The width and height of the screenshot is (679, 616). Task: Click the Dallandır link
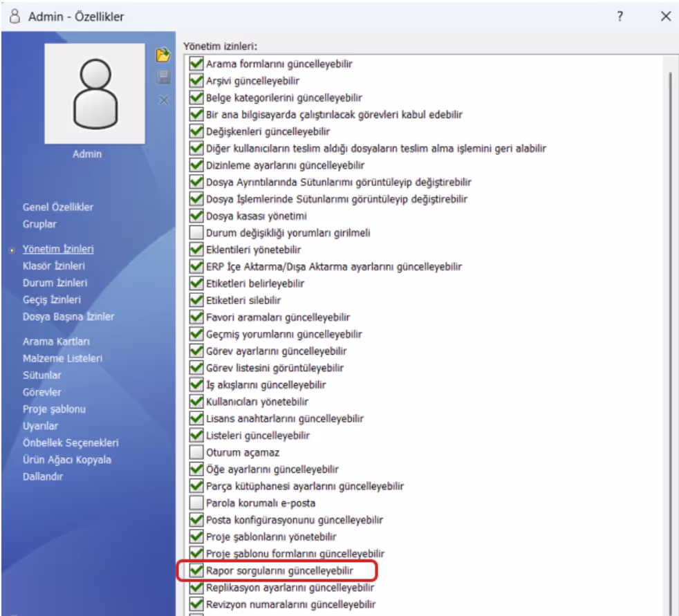pyautogui.click(x=43, y=476)
